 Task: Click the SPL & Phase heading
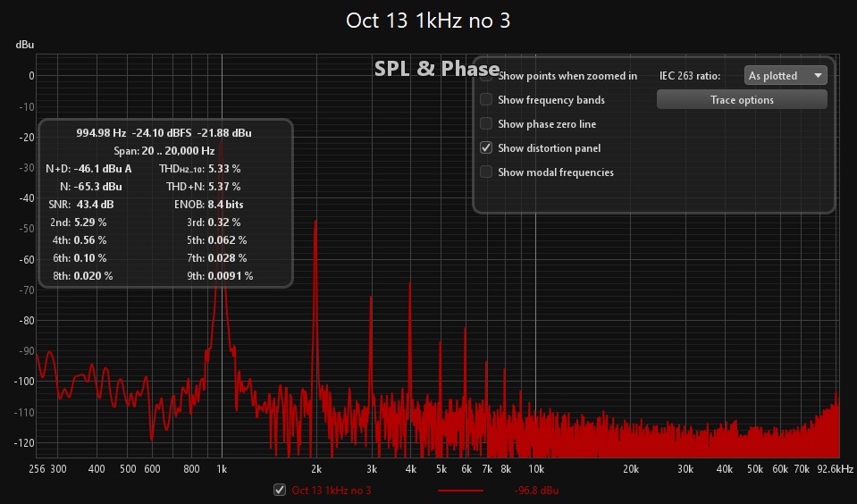437,68
